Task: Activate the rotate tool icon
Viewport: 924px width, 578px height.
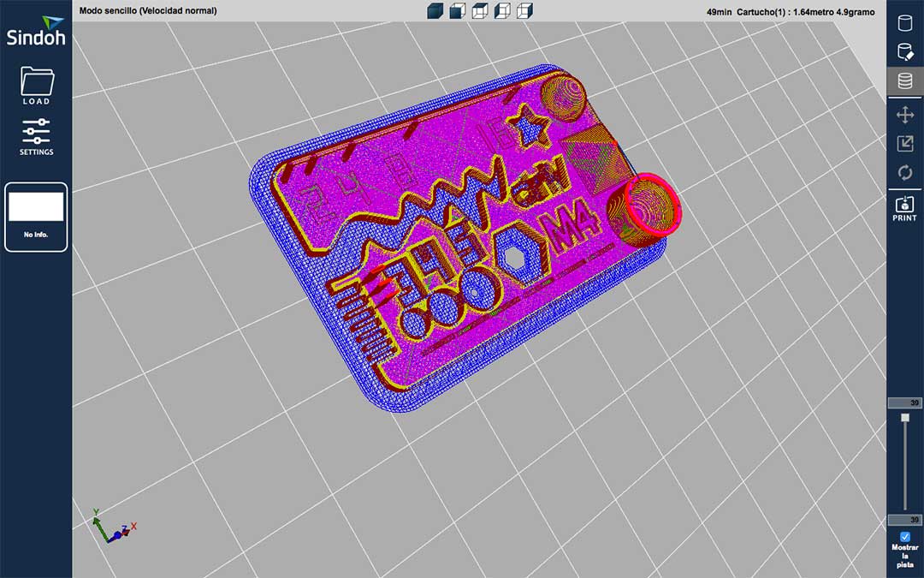Action: pyautogui.click(x=904, y=173)
